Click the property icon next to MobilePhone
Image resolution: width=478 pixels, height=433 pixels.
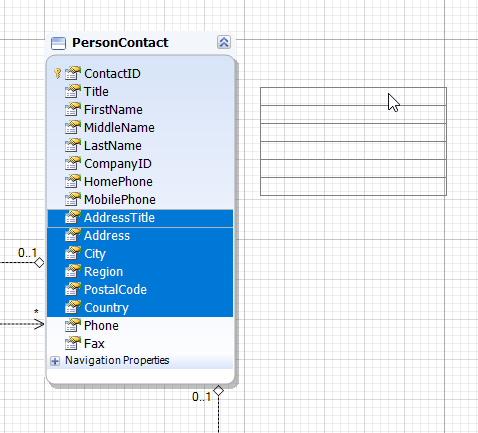73,199
